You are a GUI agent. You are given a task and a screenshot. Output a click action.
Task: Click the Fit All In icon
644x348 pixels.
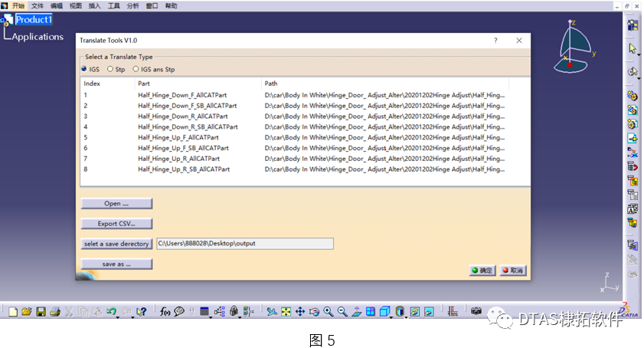click(286, 312)
